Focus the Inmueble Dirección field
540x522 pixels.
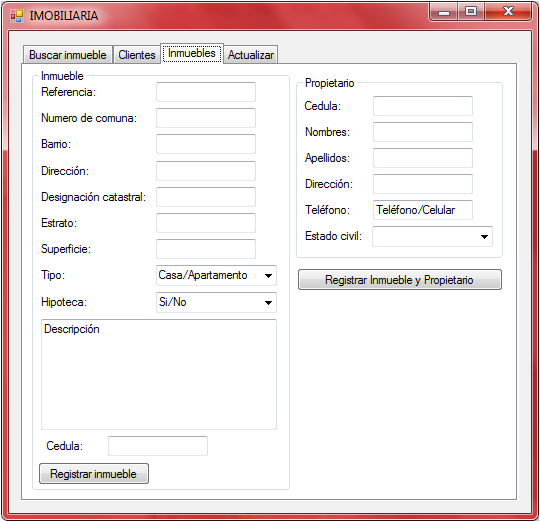click(x=206, y=171)
